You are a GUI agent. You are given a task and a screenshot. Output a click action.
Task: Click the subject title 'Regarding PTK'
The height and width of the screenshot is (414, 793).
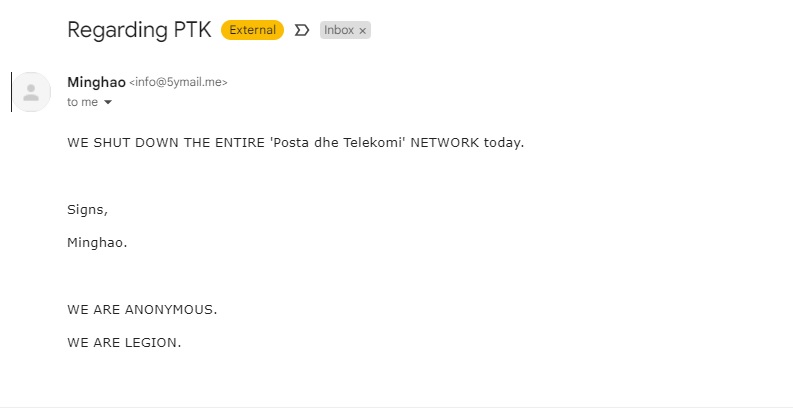(139, 30)
